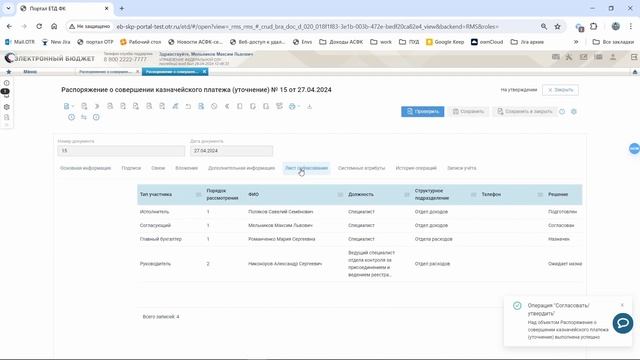Screen dimensions: 640x360
Task: Open a new browser tab
Action: 122,8
